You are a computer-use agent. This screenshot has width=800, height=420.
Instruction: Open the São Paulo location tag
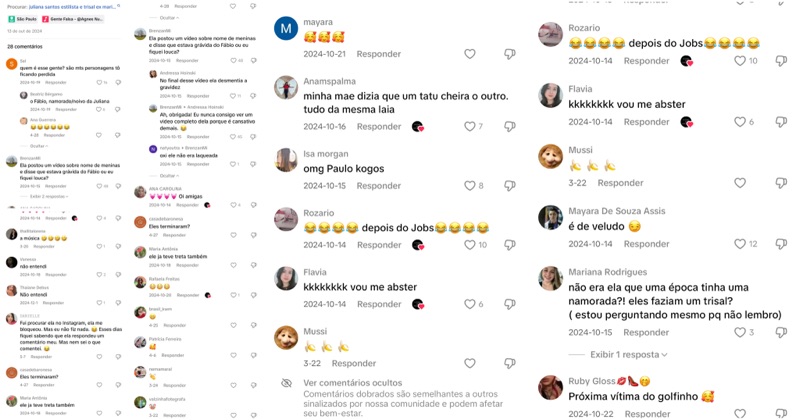pos(23,19)
